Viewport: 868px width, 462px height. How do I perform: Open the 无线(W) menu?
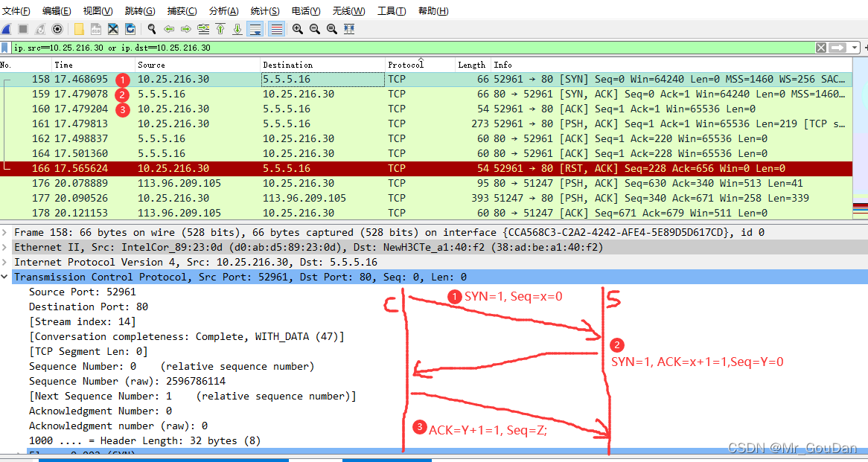tap(348, 11)
